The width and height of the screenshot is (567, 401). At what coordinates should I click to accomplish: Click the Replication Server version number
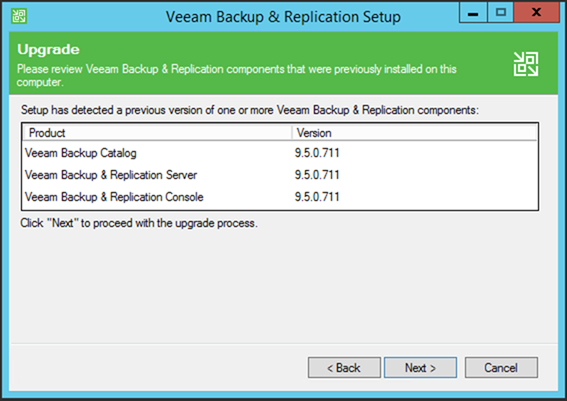317,175
